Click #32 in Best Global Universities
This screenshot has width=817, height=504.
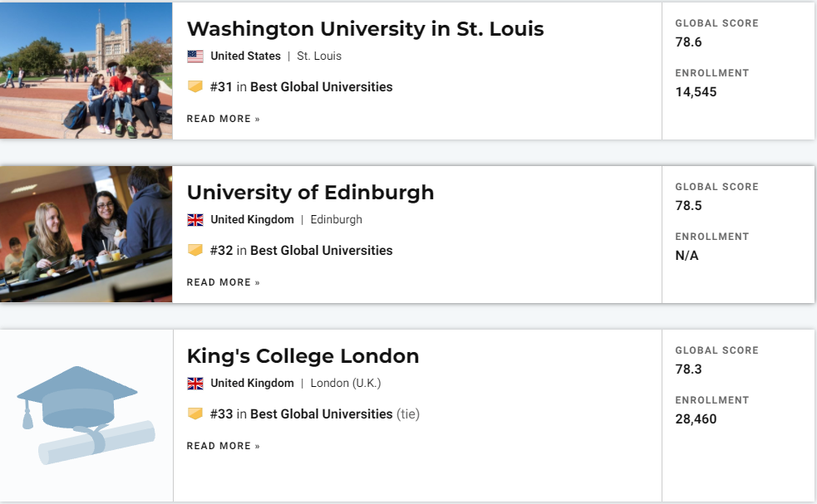(301, 251)
